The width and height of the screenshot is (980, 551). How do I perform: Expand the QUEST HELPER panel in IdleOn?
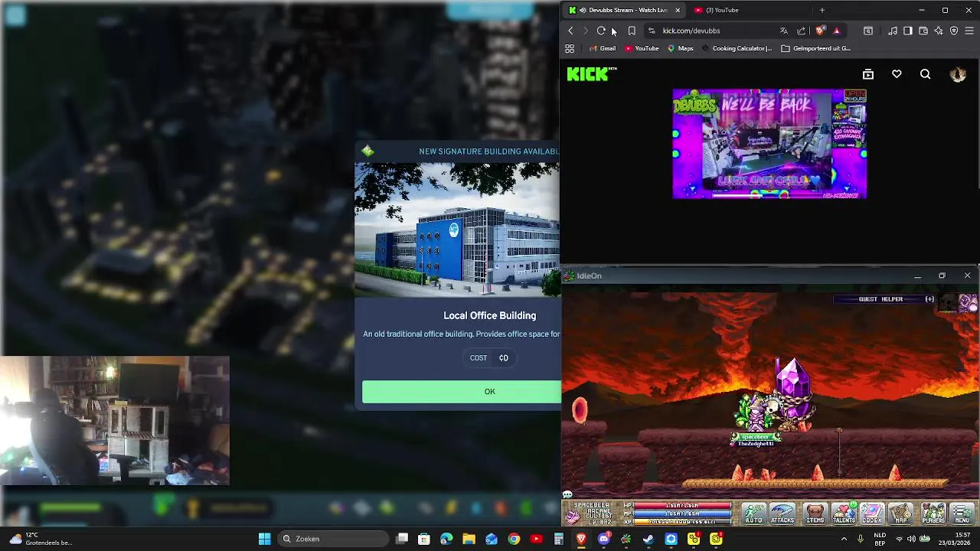point(929,299)
